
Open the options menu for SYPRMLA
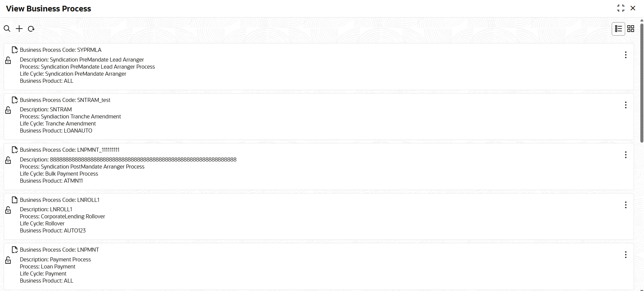pyautogui.click(x=625, y=55)
